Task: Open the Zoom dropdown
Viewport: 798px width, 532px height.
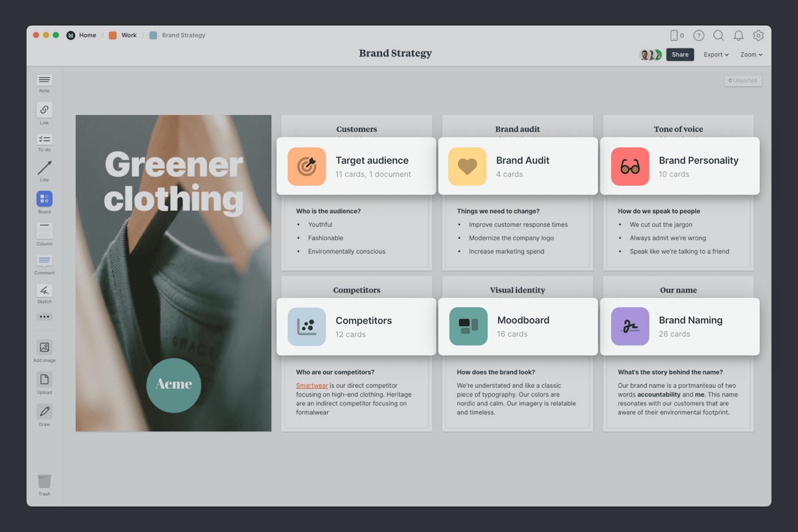Action: (751, 54)
